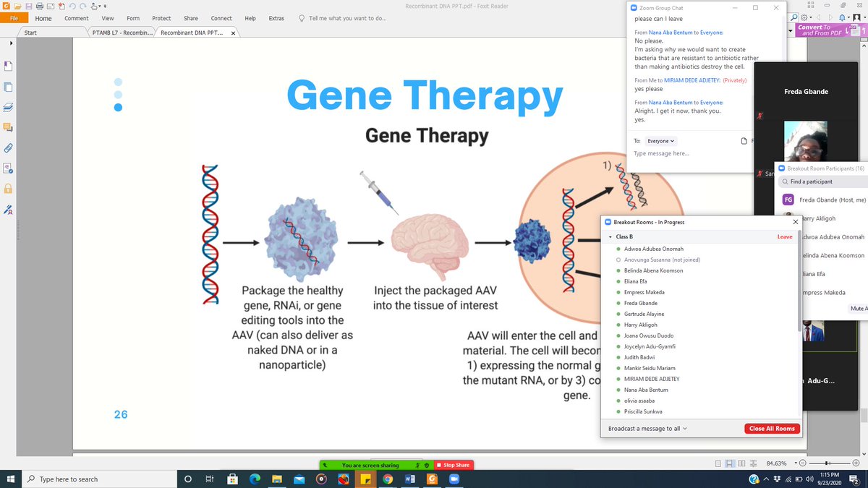868x488 pixels.
Task: Open the Digital Signatures pen icon in sidebar
Action: (x=8, y=210)
